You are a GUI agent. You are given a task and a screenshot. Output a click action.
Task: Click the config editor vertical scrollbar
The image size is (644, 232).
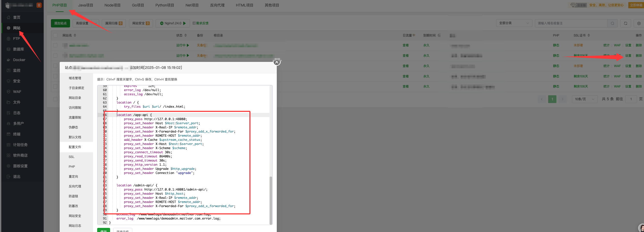(271, 199)
